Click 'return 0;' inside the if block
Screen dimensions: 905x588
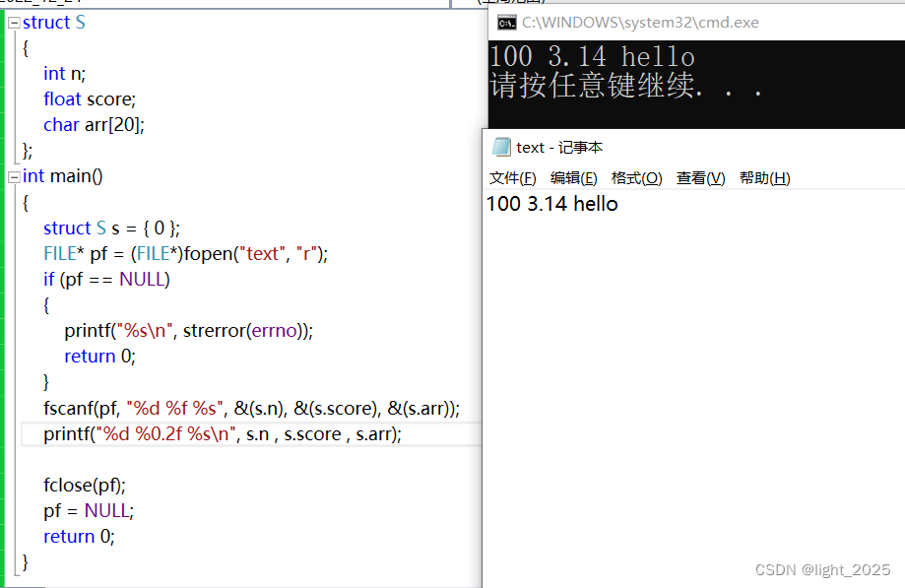[x=99, y=357]
